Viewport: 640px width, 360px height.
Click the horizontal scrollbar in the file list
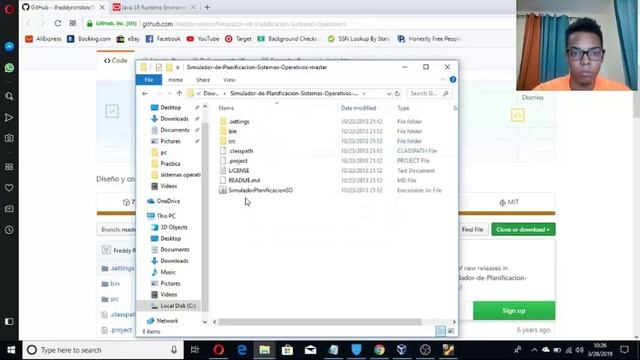pyautogui.click(x=320, y=322)
